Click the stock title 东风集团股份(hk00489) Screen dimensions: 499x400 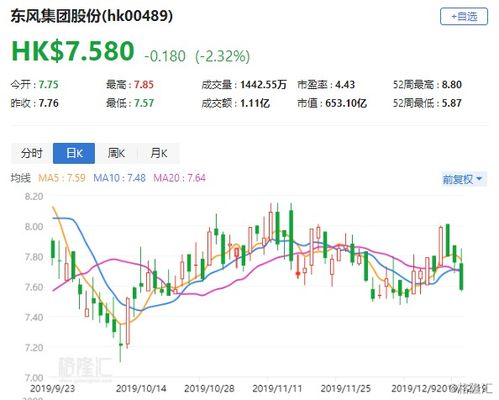click(x=92, y=16)
